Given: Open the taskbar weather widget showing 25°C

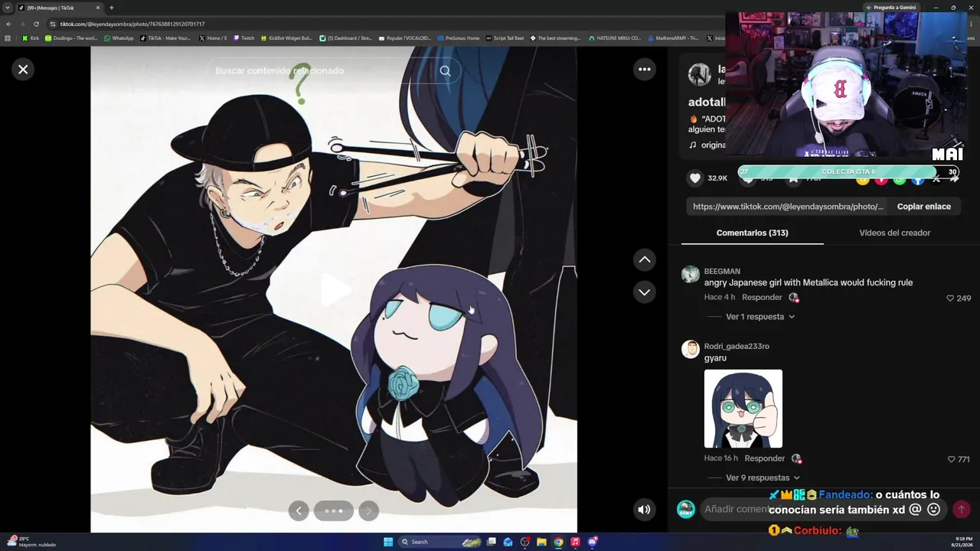Looking at the screenshot, I should [x=32, y=542].
